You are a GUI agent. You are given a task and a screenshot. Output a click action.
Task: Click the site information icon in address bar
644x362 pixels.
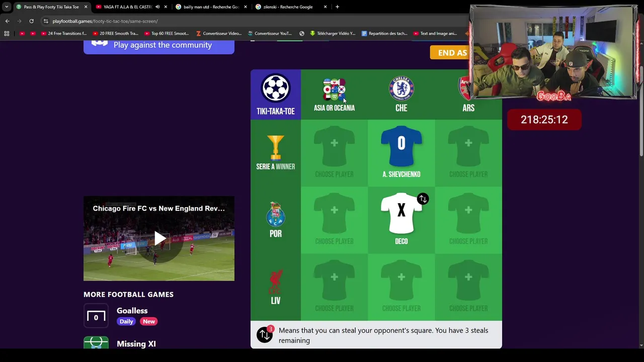[x=46, y=21]
